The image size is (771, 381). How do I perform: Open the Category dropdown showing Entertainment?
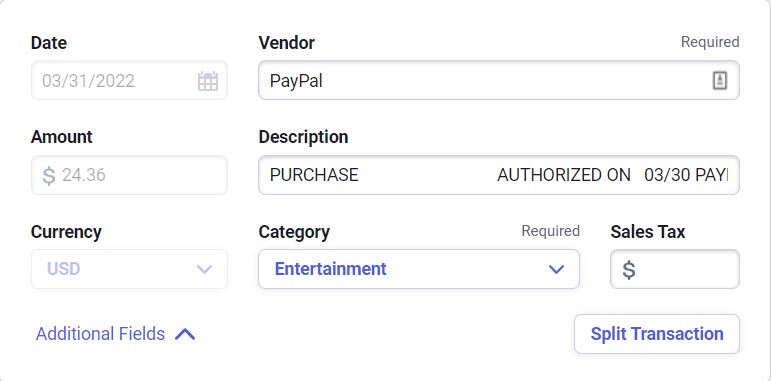pyautogui.click(x=419, y=269)
